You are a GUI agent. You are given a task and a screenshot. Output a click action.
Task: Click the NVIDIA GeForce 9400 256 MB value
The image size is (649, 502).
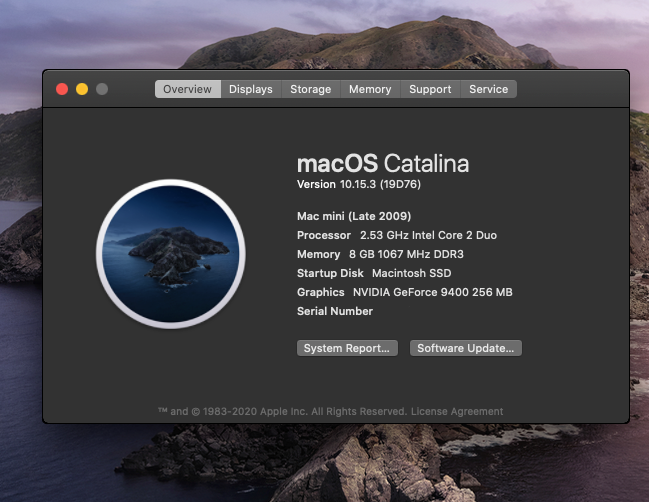coord(433,292)
